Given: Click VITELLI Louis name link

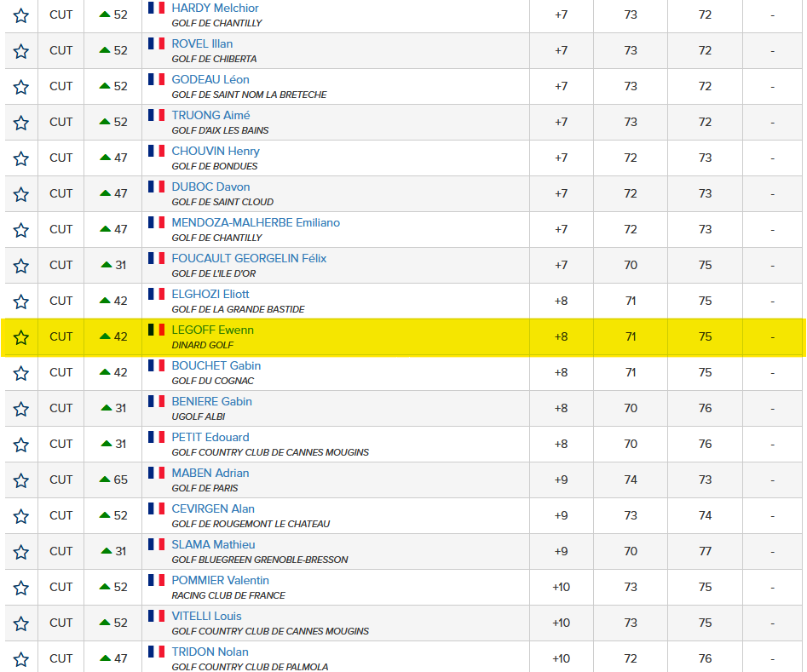Looking at the screenshot, I should tap(206, 616).
